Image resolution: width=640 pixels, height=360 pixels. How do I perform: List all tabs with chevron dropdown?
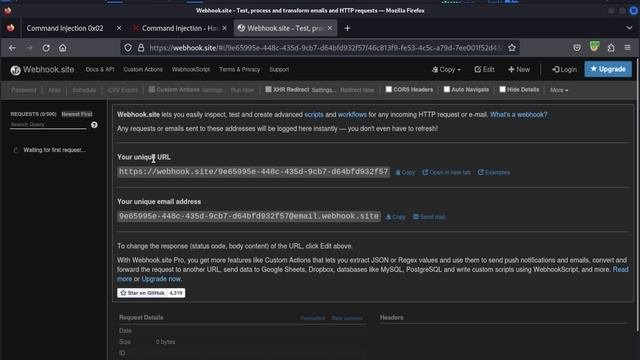tap(629, 28)
